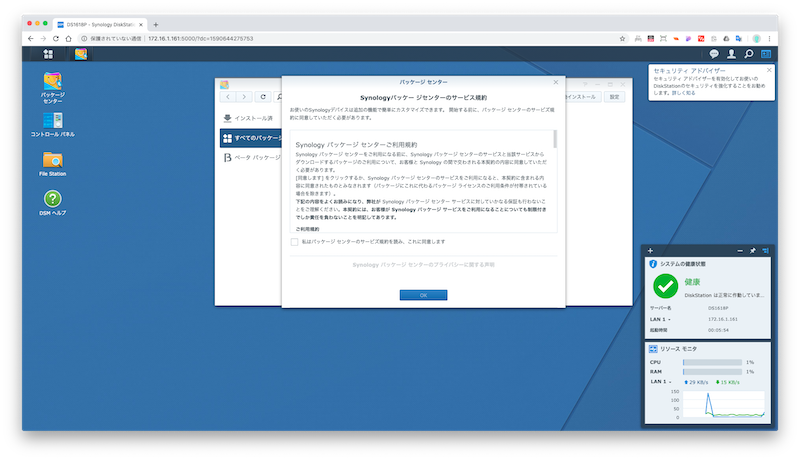Click the 設定 button in Package Center

tap(614, 96)
